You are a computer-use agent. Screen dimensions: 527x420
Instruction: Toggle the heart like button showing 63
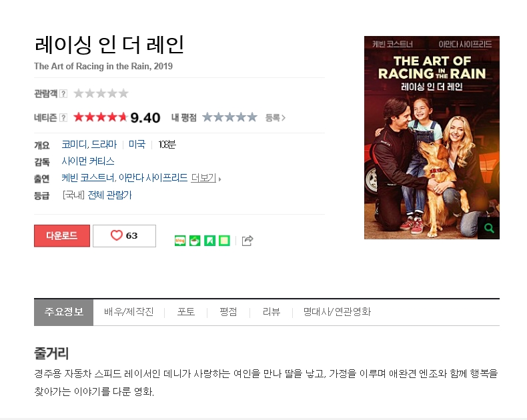click(x=124, y=236)
